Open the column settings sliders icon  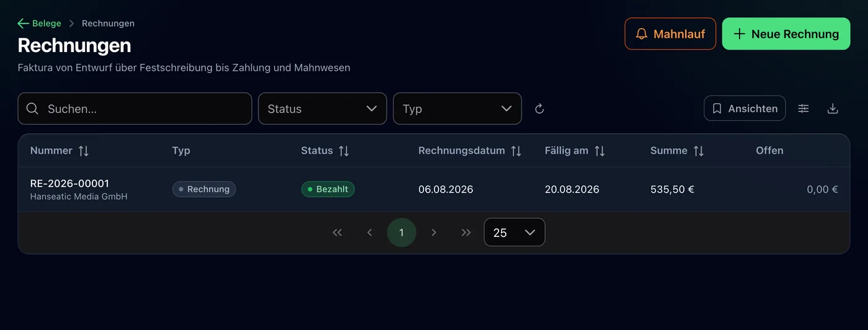804,109
